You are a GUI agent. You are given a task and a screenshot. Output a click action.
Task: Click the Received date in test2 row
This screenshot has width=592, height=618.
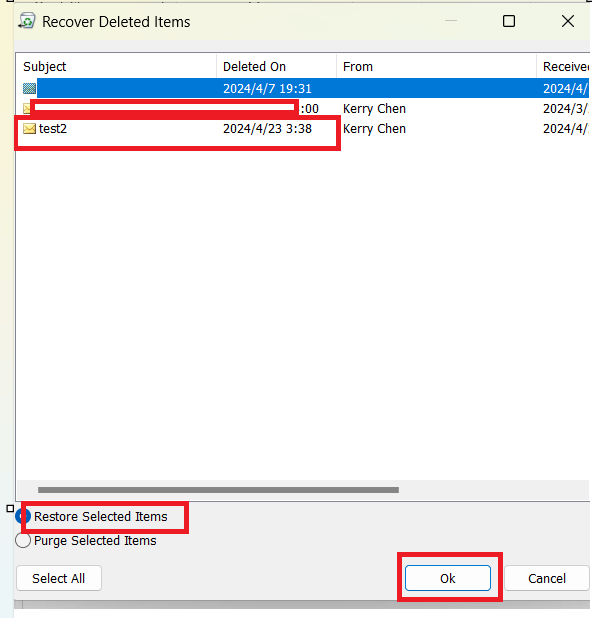point(566,129)
